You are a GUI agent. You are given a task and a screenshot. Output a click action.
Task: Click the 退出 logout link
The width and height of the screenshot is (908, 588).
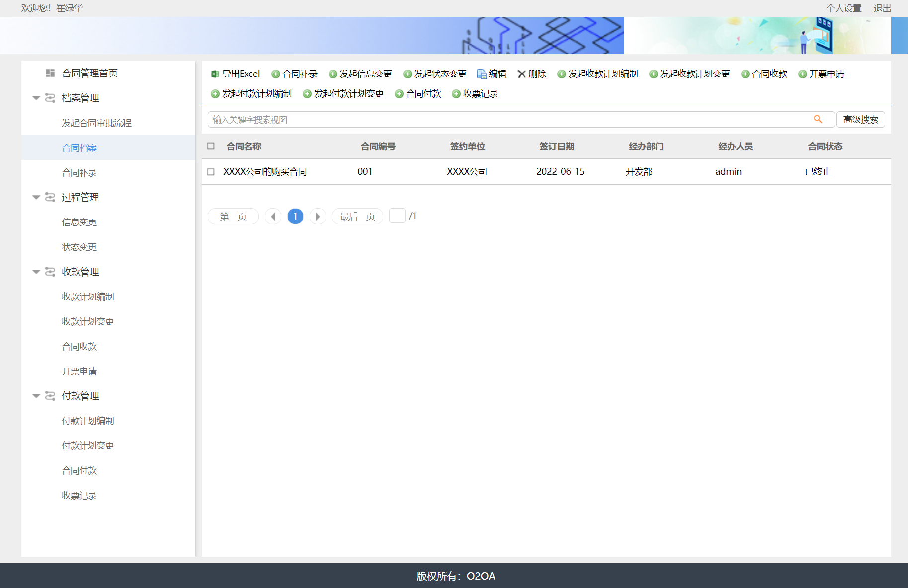click(x=882, y=8)
